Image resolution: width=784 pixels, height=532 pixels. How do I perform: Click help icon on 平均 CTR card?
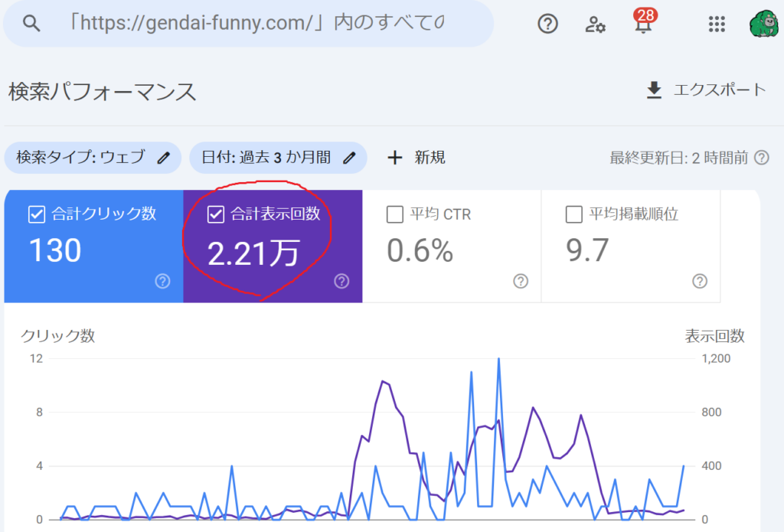click(x=521, y=281)
